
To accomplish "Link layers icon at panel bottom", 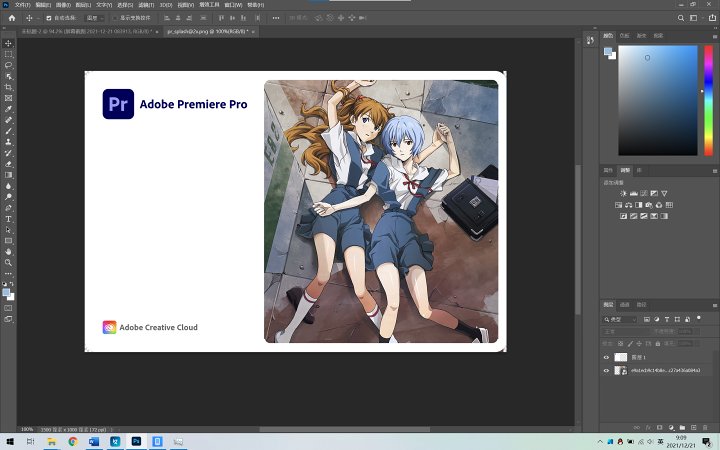I will pos(637,428).
